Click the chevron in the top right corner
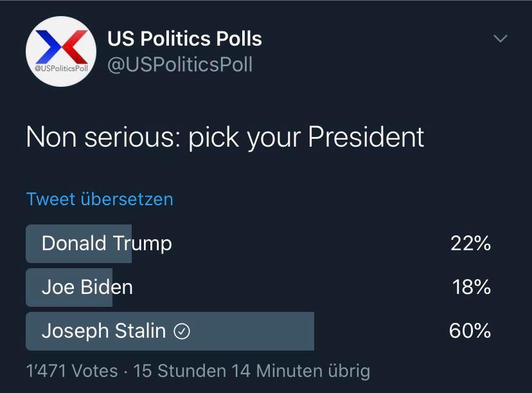Viewport: 532px width, 393px height. (500, 37)
